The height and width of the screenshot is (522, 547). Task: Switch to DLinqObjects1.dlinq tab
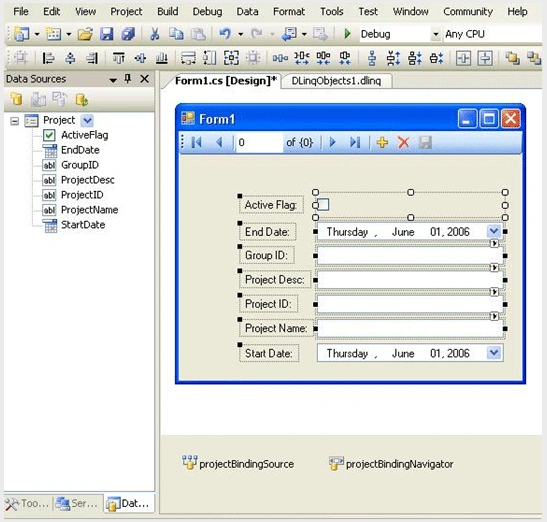click(x=336, y=81)
